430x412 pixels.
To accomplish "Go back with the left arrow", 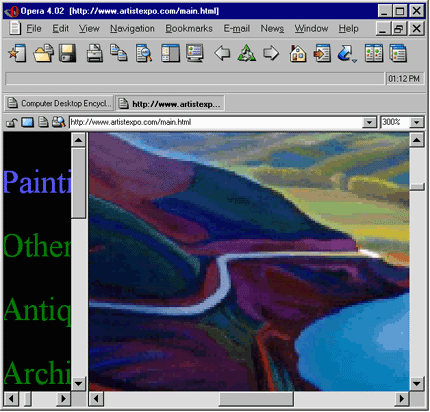I will (222, 53).
